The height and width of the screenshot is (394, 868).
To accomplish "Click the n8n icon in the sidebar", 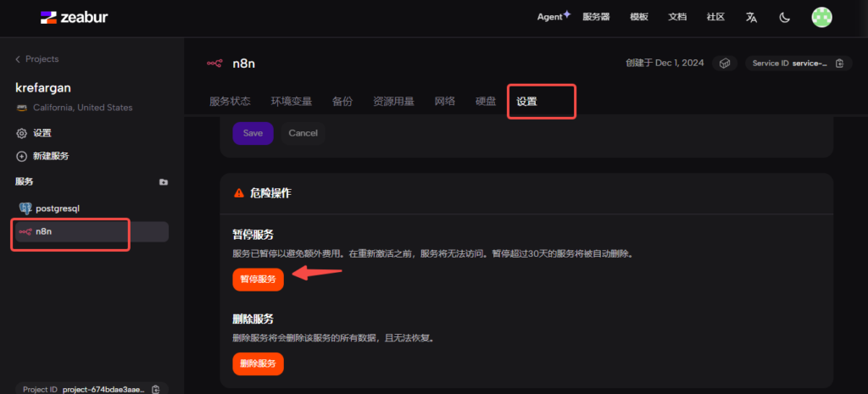I will tap(25, 232).
